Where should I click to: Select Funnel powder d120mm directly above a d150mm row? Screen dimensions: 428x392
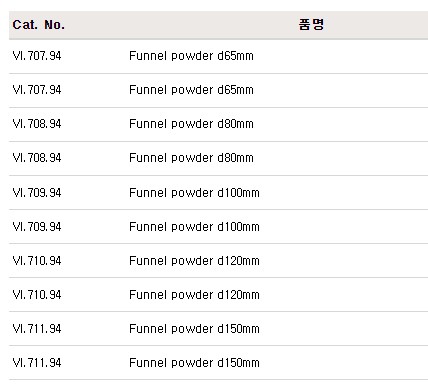194,295
